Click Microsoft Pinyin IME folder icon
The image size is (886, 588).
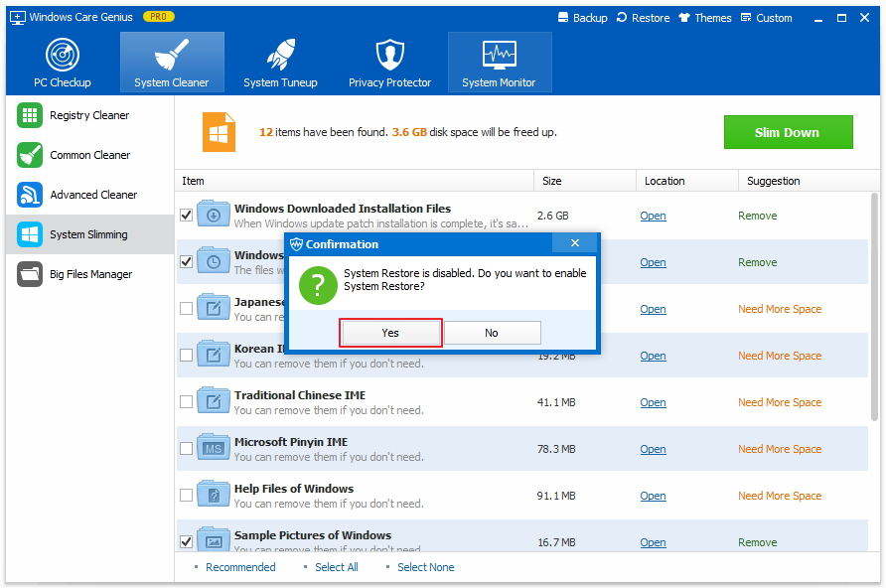click(x=214, y=449)
